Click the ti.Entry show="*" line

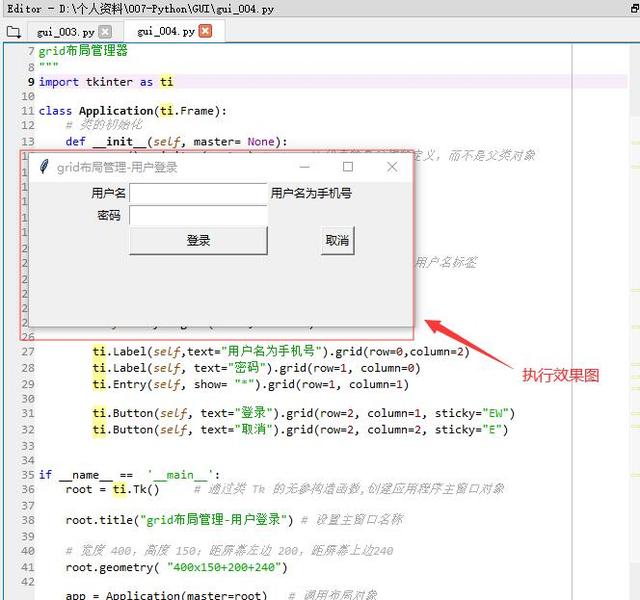pyautogui.click(x=251, y=384)
